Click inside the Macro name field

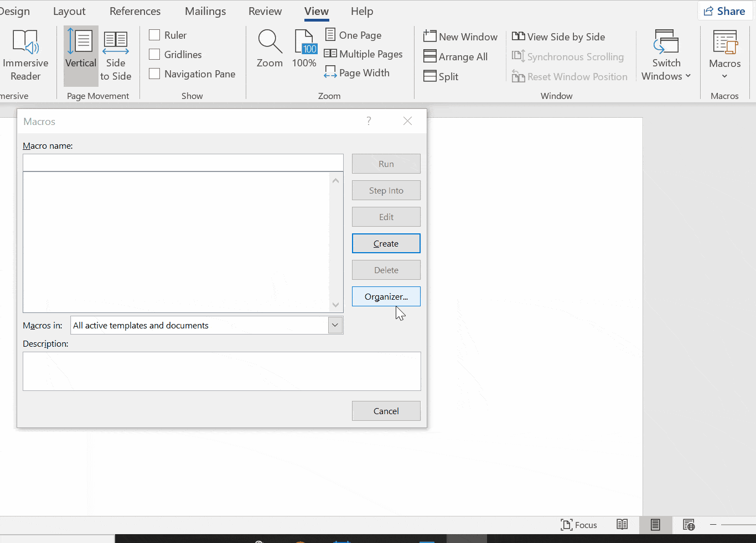(183, 162)
